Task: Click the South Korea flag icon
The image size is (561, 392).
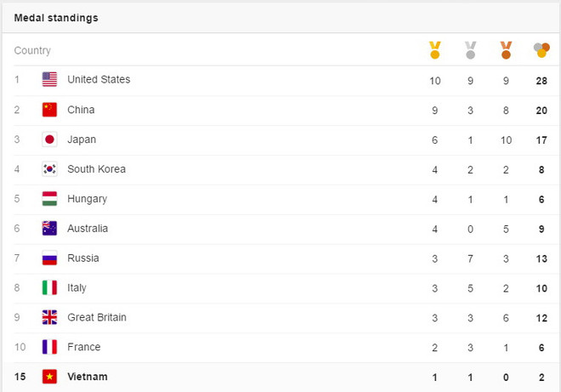Action: click(49, 169)
